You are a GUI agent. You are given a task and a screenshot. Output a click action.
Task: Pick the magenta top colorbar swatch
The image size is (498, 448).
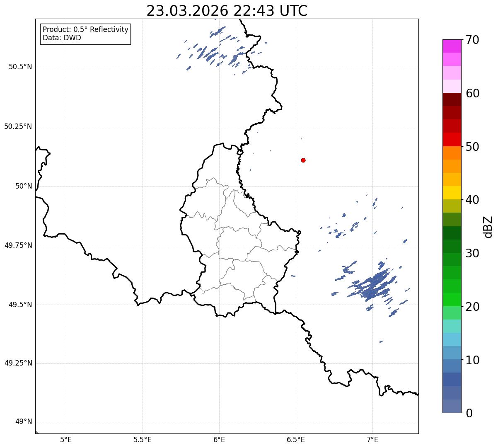[452, 46]
